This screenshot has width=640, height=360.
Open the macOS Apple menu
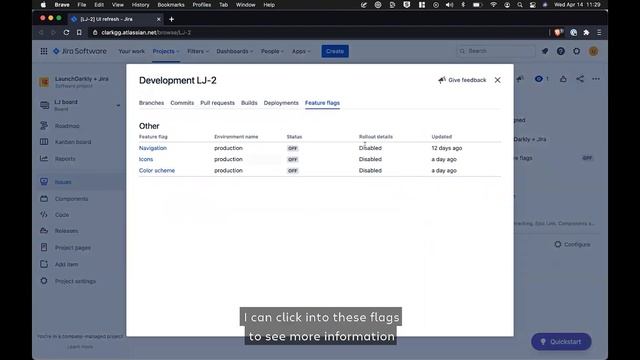pos(43,5)
